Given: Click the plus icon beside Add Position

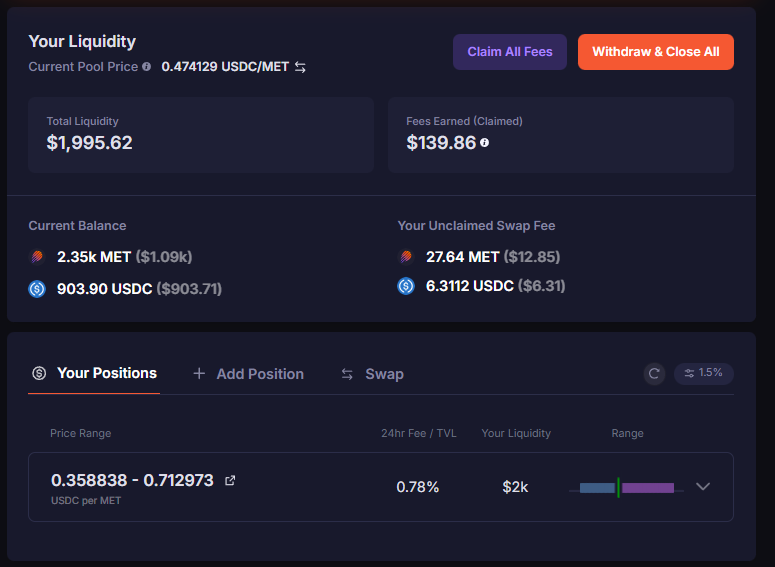Looking at the screenshot, I should point(199,373).
